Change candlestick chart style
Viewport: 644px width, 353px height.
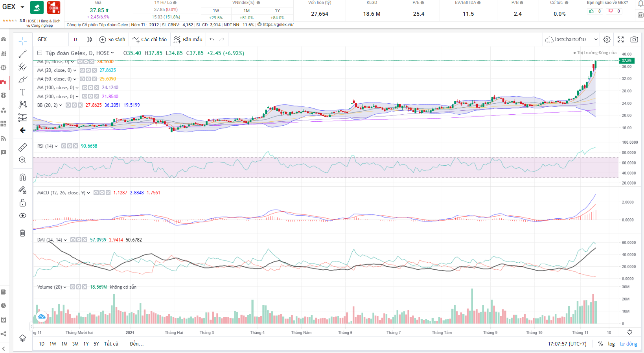point(89,39)
